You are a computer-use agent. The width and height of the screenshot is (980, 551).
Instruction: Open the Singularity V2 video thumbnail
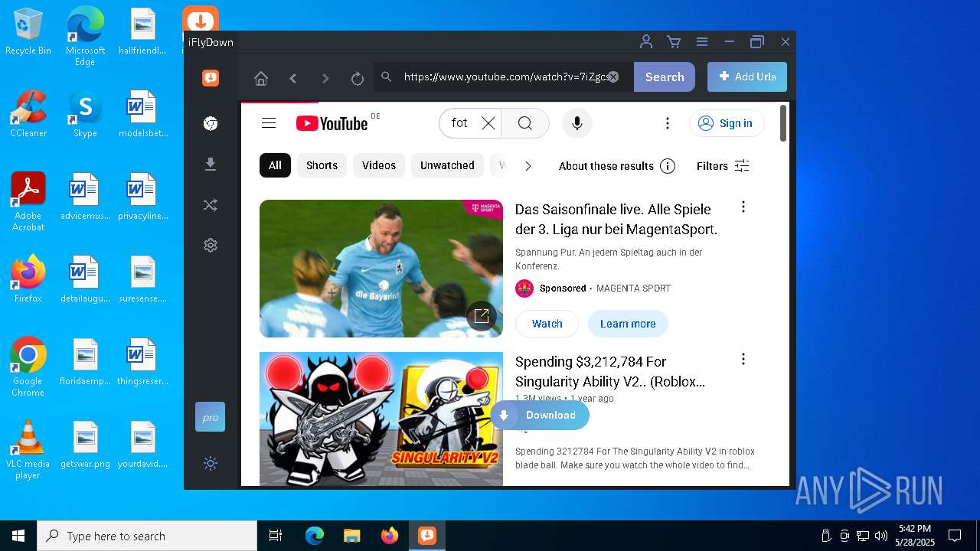(381, 419)
